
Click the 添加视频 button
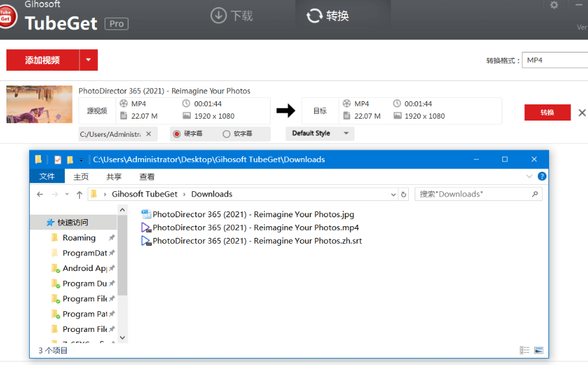(x=43, y=60)
